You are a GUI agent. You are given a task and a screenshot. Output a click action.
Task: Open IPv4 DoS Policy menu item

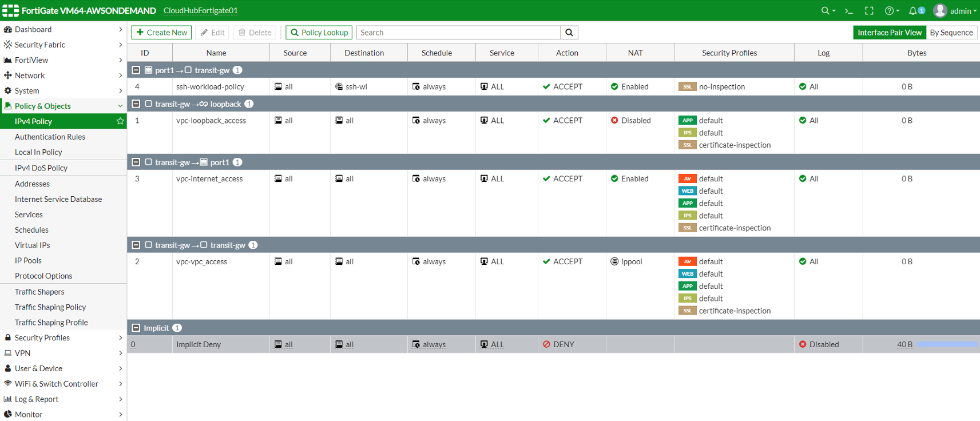41,168
